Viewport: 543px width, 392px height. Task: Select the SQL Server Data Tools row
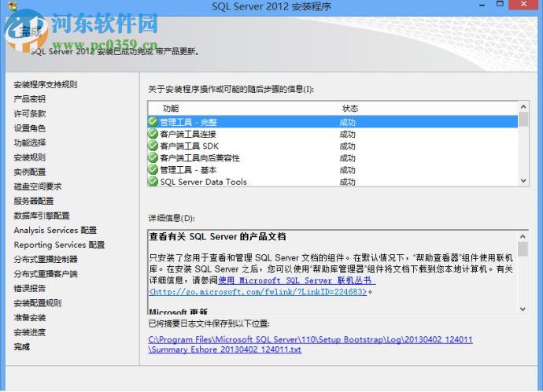tap(333, 182)
